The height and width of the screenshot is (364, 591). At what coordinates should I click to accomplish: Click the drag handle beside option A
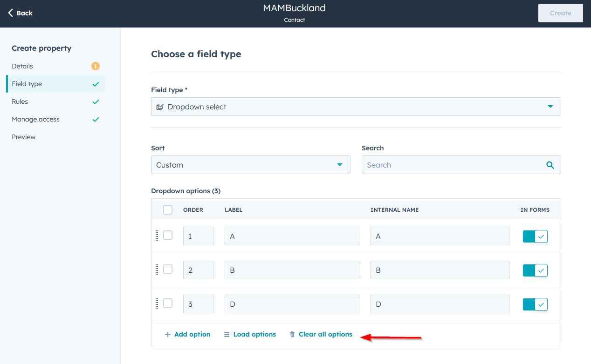(x=157, y=236)
